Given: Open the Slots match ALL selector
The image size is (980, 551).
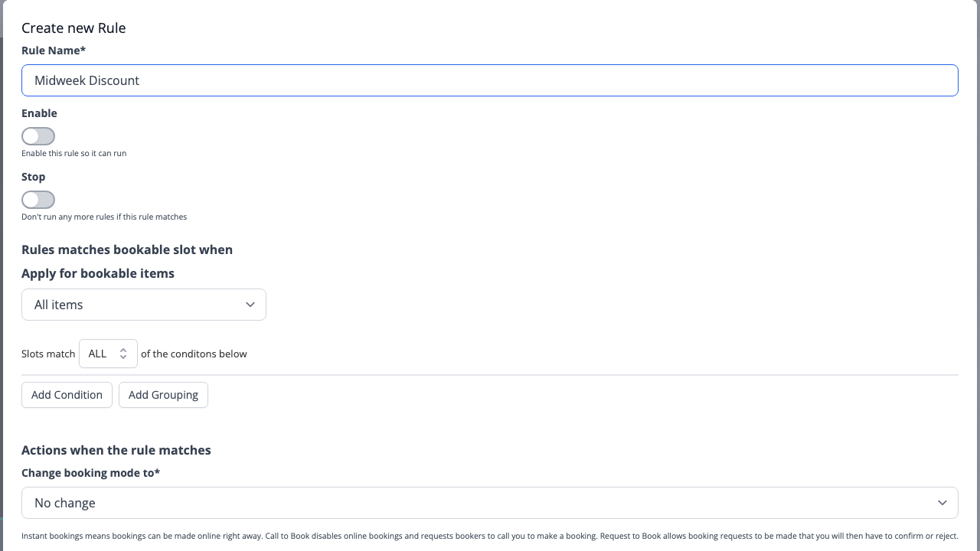Looking at the screenshot, I should tap(107, 353).
